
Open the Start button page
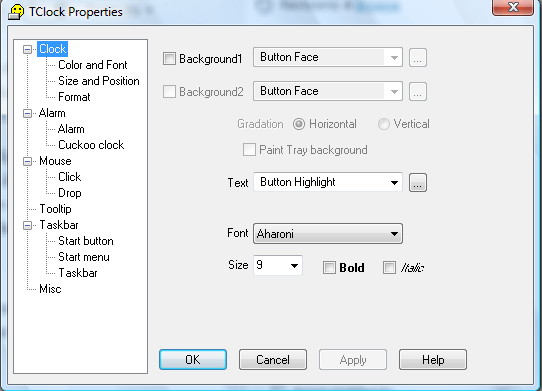(x=86, y=241)
